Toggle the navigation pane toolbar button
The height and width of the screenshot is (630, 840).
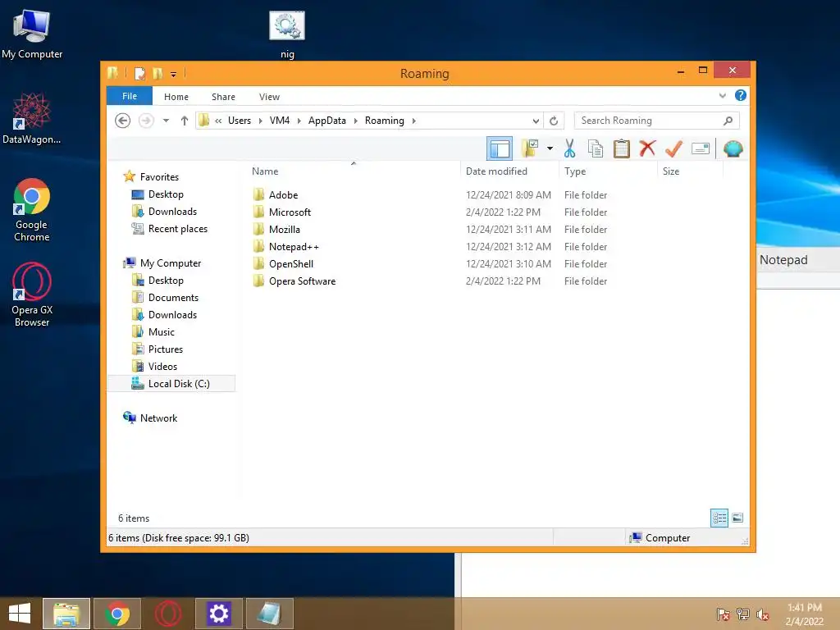pos(500,148)
